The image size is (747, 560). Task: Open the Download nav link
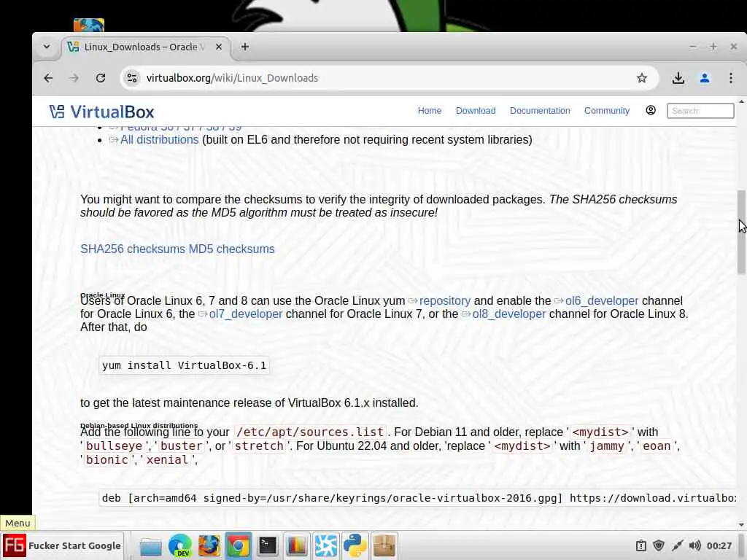point(476,111)
